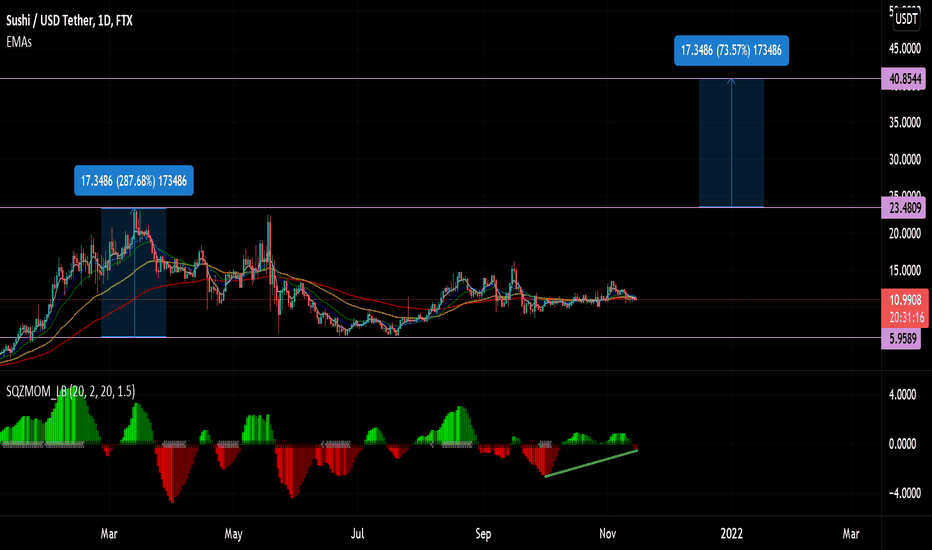Image resolution: width=932 pixels, height=550 pixels.
Task: Click the 30.0000 price axis value
Action: (x=905, y=159)
